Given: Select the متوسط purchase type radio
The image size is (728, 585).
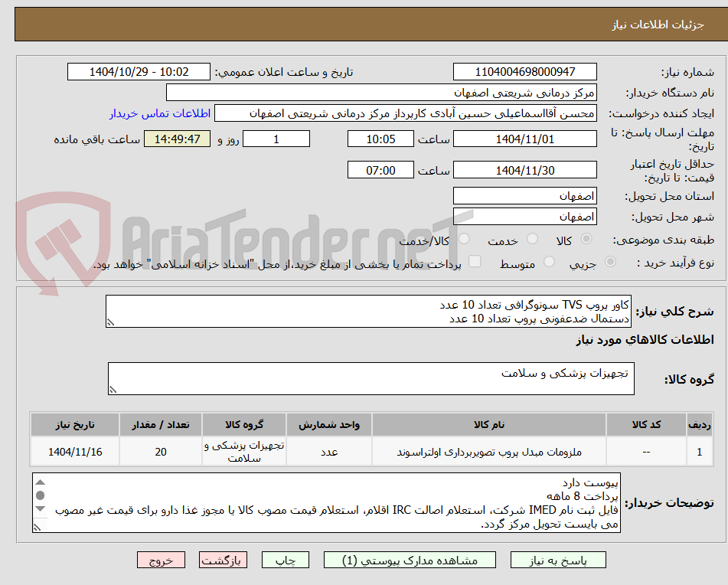Looking at the screenshot, I should [x=549, y=262].
